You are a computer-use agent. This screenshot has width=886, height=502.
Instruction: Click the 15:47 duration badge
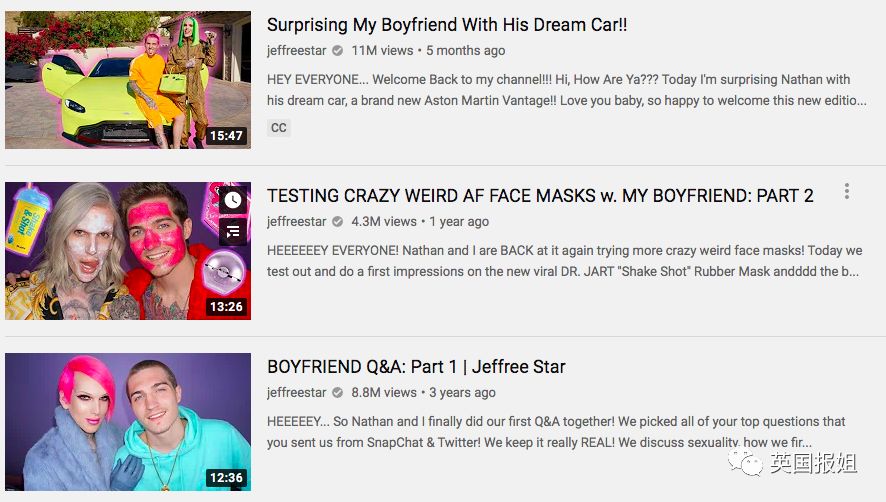[227, 136]
